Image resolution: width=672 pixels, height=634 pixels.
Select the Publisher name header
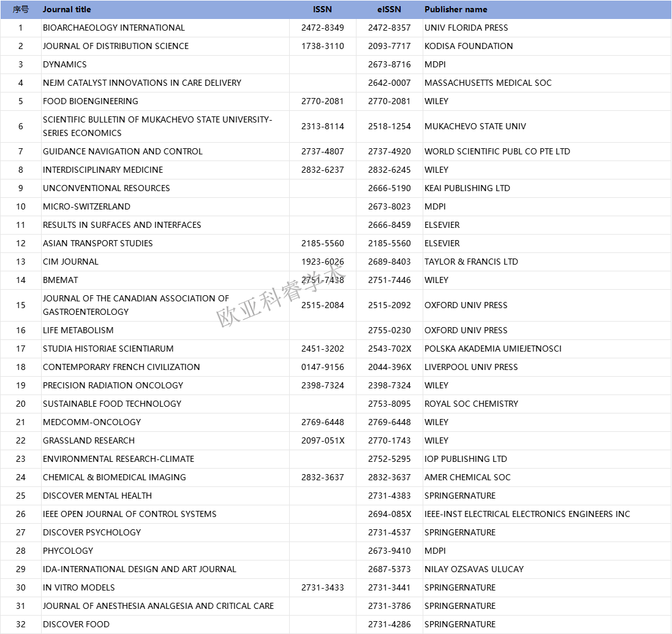point(456,9)
